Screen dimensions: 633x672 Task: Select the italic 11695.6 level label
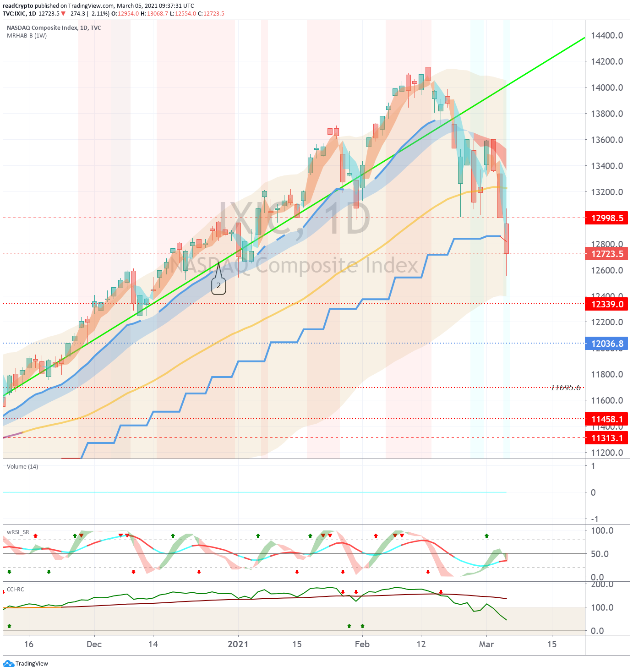tap(566, 388)
